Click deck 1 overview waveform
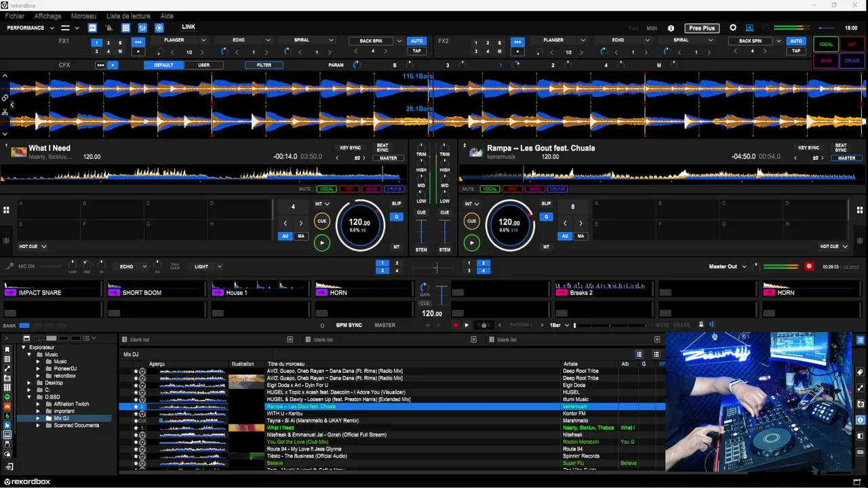The height and width of the screenshot is (488, 868). [x=202, y=174]
